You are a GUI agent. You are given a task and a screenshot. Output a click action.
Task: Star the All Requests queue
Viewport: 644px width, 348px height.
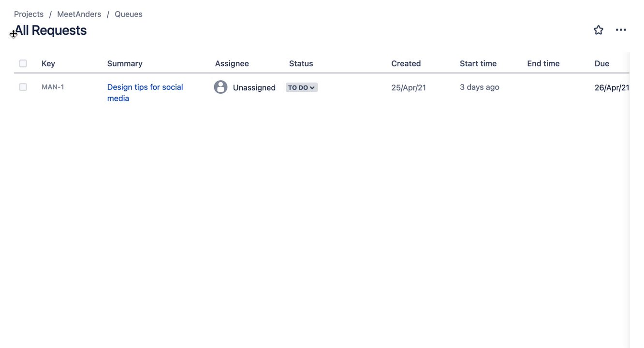(599, 30)
